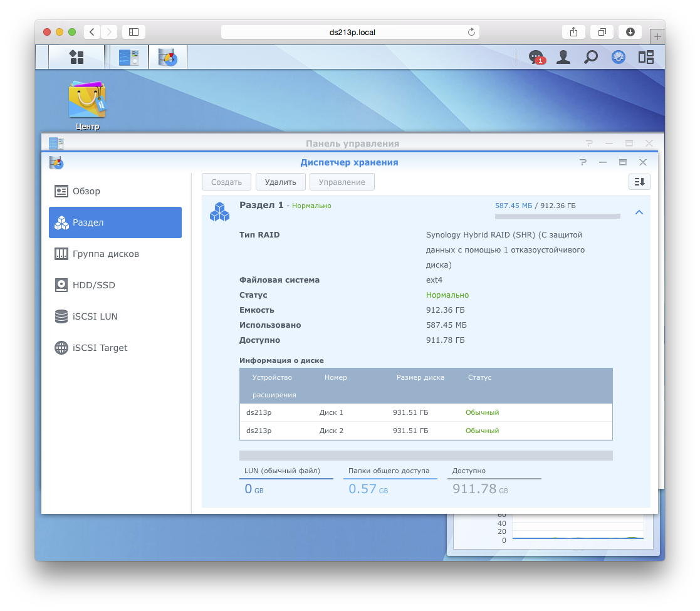700x611 pixels.
Task: Click the Удалить button
Action: point(280,182)
